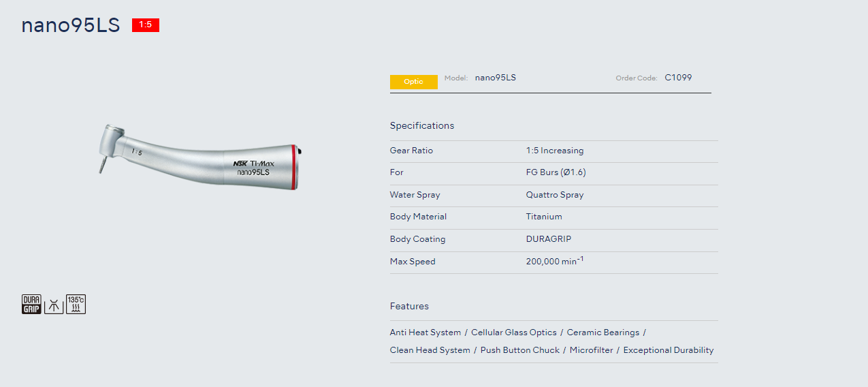Click the Specifications heading
The width and height of the screenshot is (868, 387).
(421, 125)
